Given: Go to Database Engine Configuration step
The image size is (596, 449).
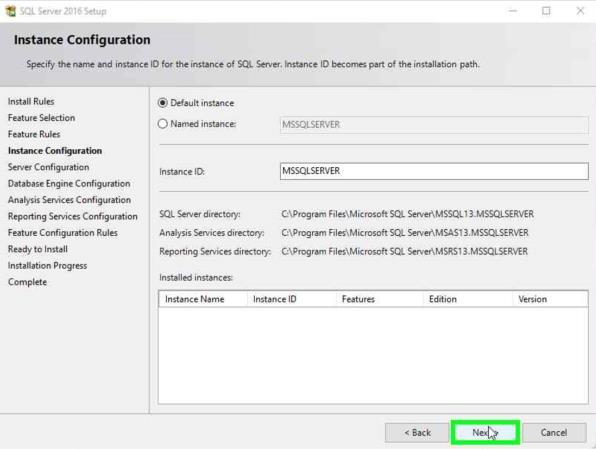Looking at the screenshot, I should pyautogui.click(x=69, y=183).
